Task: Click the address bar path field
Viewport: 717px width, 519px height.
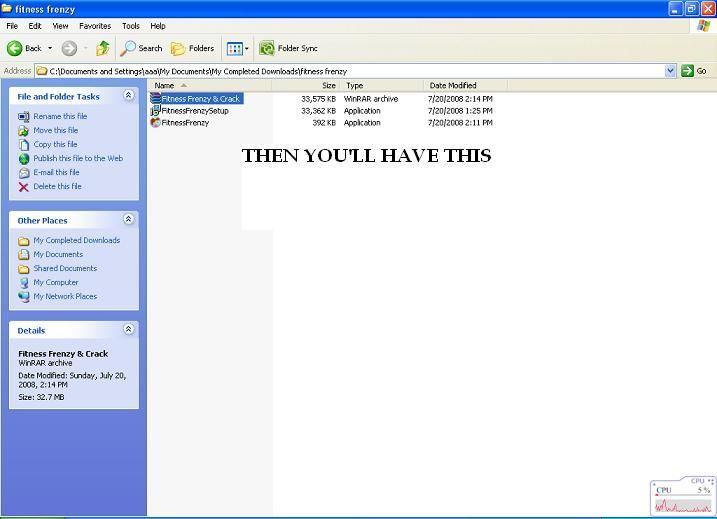Action: pos(350,71)
